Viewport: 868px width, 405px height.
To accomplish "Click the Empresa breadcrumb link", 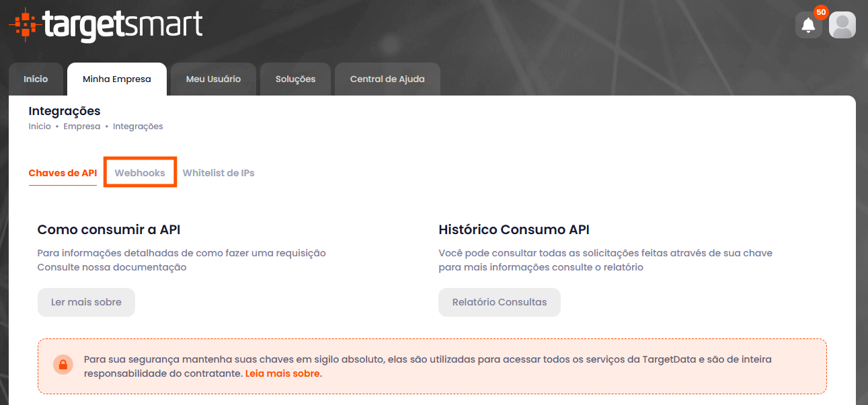I will click(x=81, y=126).
